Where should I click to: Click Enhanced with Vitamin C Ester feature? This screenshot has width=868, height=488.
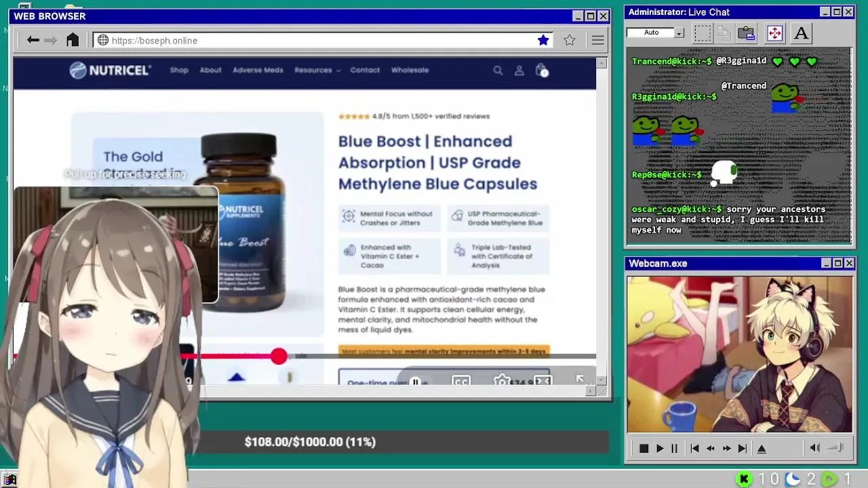(x=389, y=256)
